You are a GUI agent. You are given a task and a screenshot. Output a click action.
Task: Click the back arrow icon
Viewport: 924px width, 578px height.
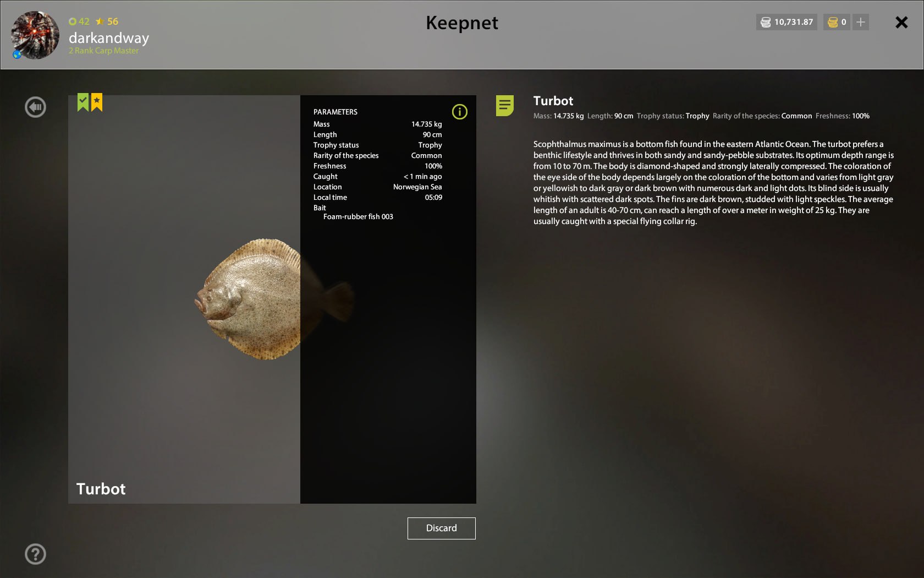(x=36, y=107)
